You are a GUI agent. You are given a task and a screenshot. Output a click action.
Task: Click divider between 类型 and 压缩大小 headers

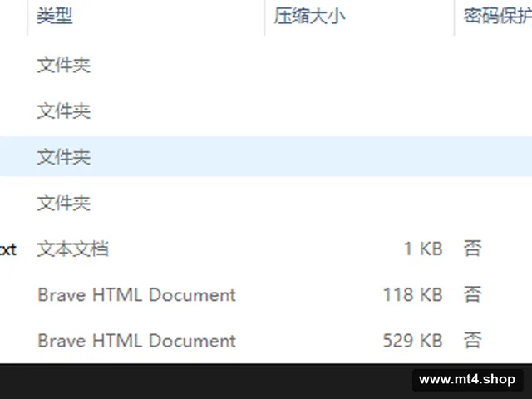[264, 17]
